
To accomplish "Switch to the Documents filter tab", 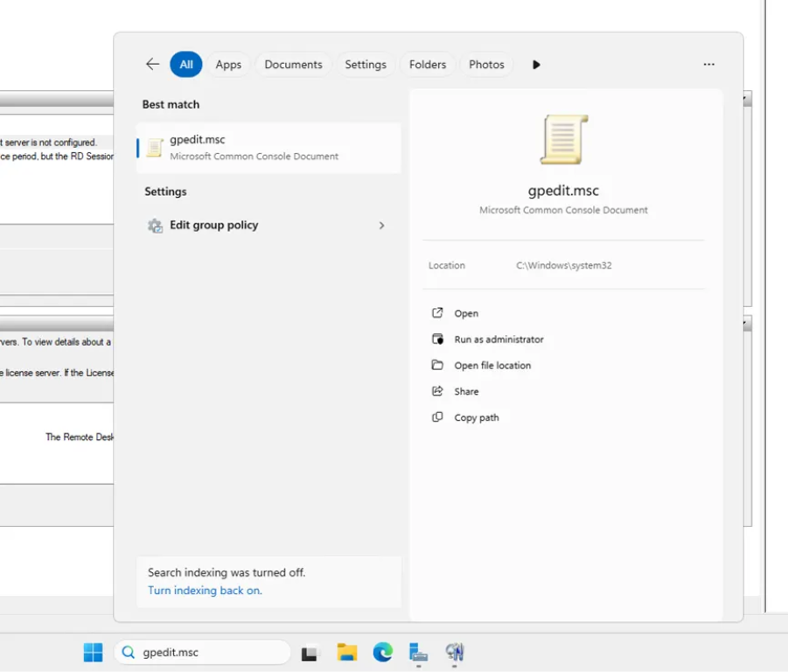I will [x=293, y=65].
